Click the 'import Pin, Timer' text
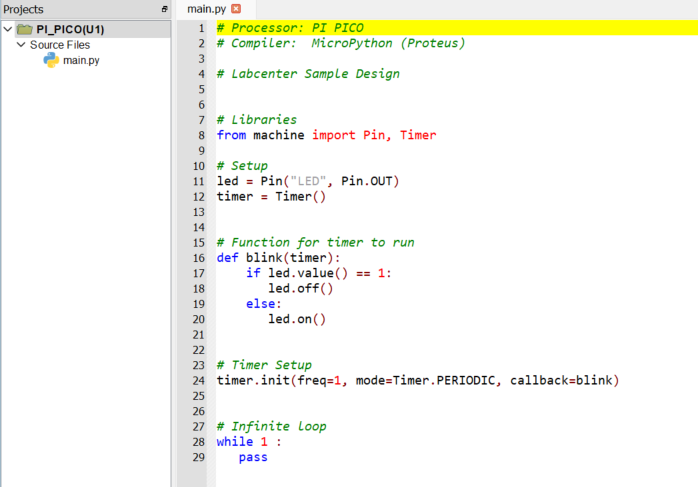This screenshot has width=698, height=487. [374, 135]
